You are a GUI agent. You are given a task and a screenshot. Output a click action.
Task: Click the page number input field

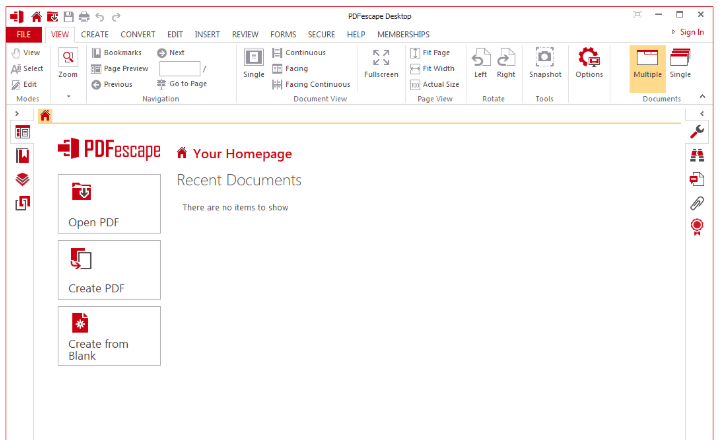[180, 69]
